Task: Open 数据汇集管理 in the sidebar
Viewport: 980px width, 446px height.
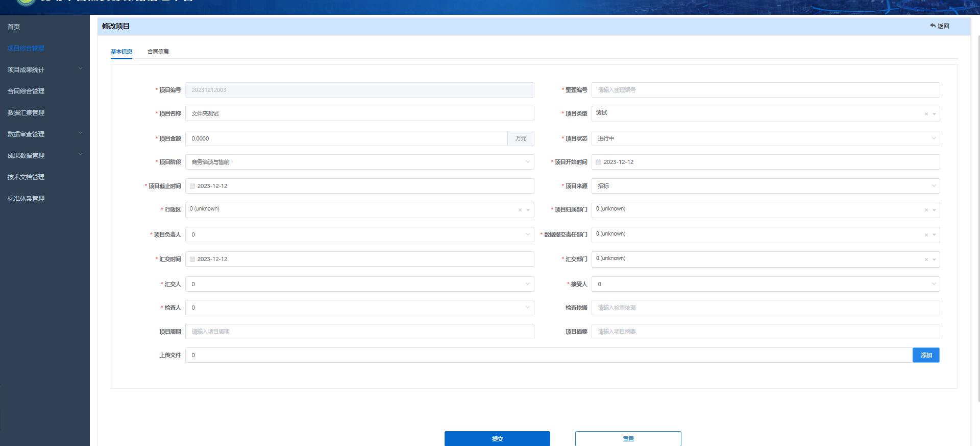Action: [26, 112]
